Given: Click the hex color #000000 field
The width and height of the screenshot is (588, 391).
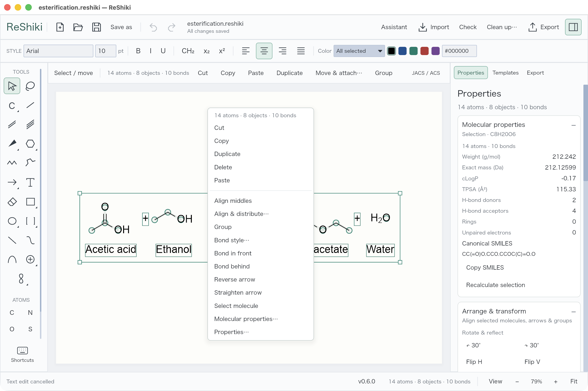Looking at the screenshot, I should tap(459, 51).
